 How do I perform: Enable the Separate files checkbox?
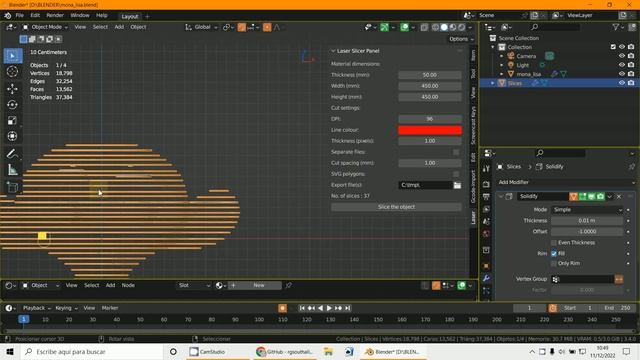(x=456, y=152)
